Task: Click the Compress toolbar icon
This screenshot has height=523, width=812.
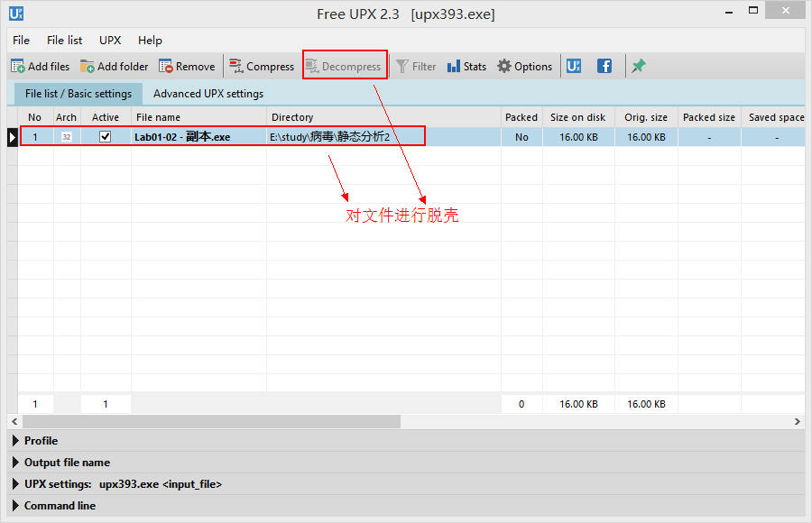Action: click(x=236, y=66)
